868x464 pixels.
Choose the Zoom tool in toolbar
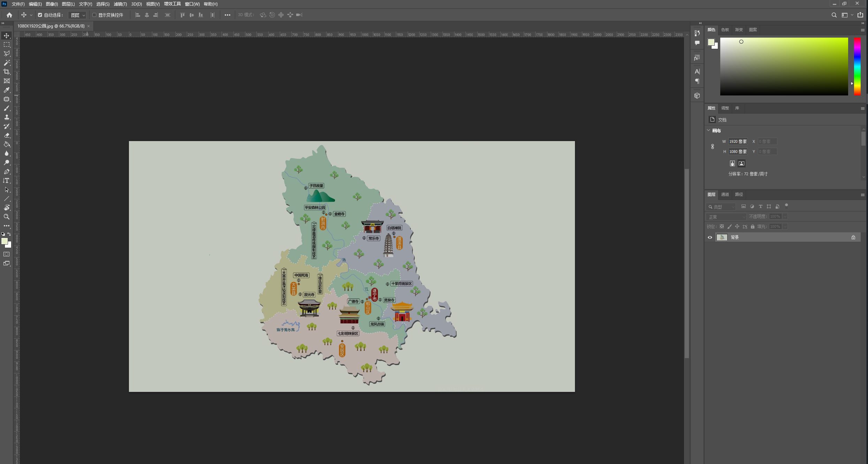pyautogui.click(x=7, y=217)
